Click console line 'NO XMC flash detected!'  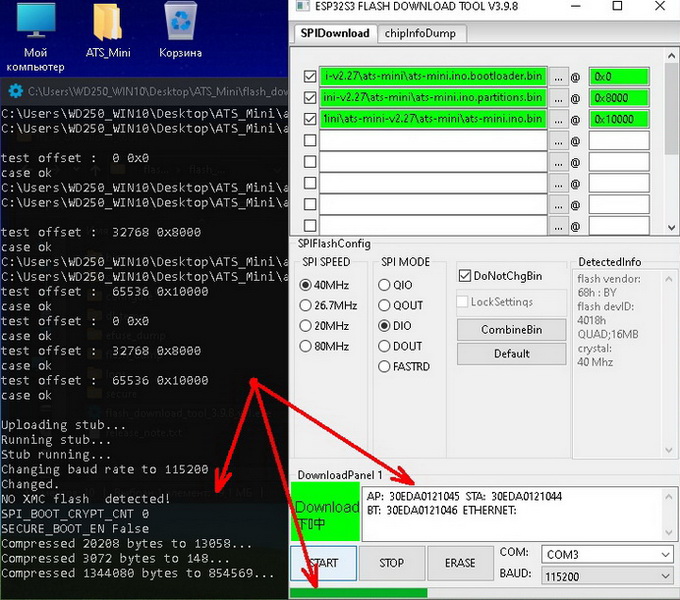85,499
